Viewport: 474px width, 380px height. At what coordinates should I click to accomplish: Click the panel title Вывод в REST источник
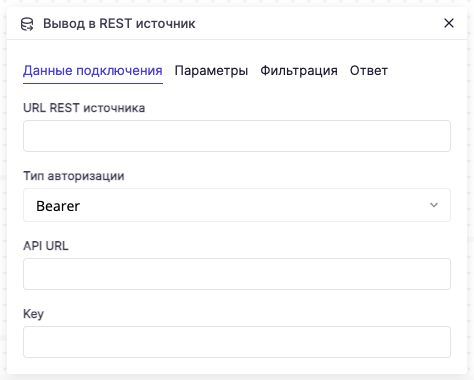(x=119, y=24)
